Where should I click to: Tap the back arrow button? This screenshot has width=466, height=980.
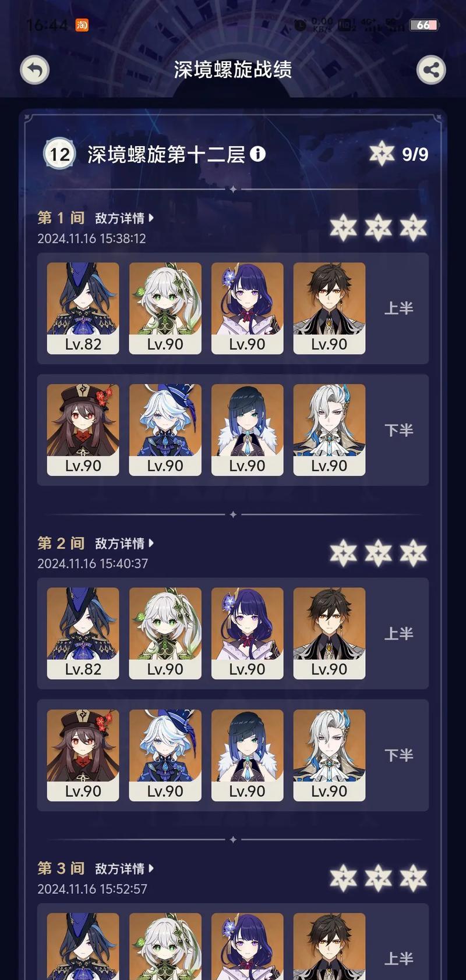tap(34, 70)
